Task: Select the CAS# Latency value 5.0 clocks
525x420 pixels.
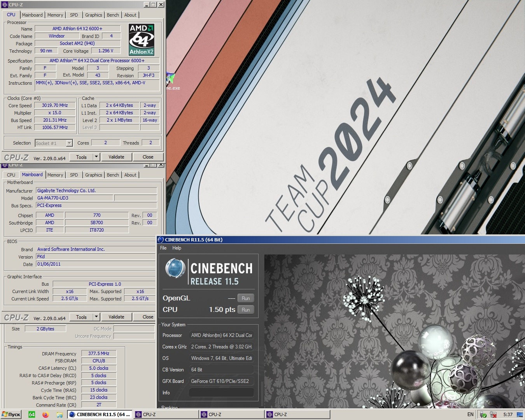Action: (x=99, y=368)
